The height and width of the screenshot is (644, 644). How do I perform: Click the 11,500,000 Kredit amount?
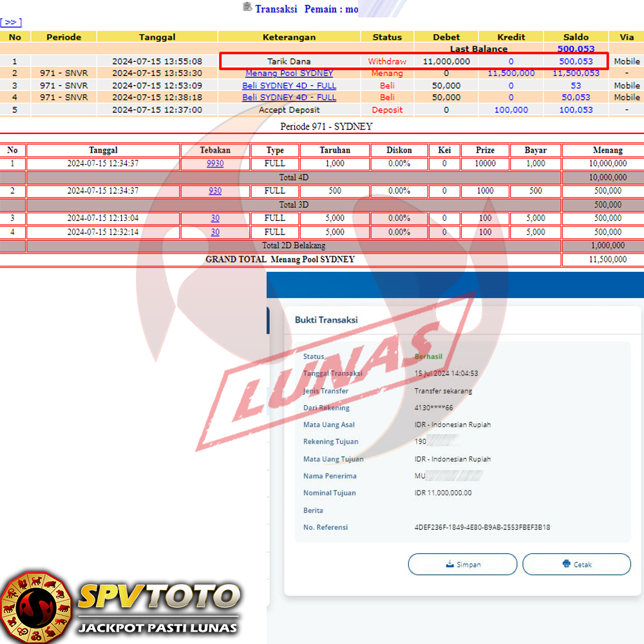[511, 73]
